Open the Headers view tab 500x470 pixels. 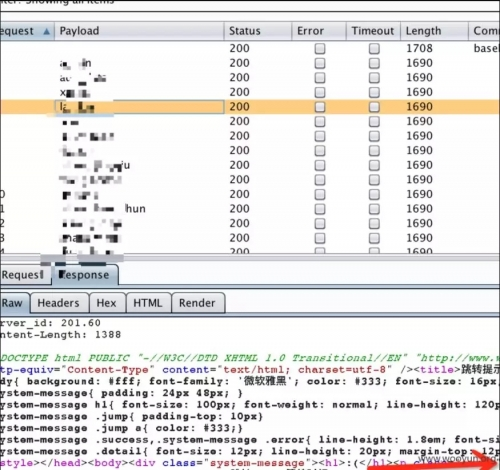59,303
